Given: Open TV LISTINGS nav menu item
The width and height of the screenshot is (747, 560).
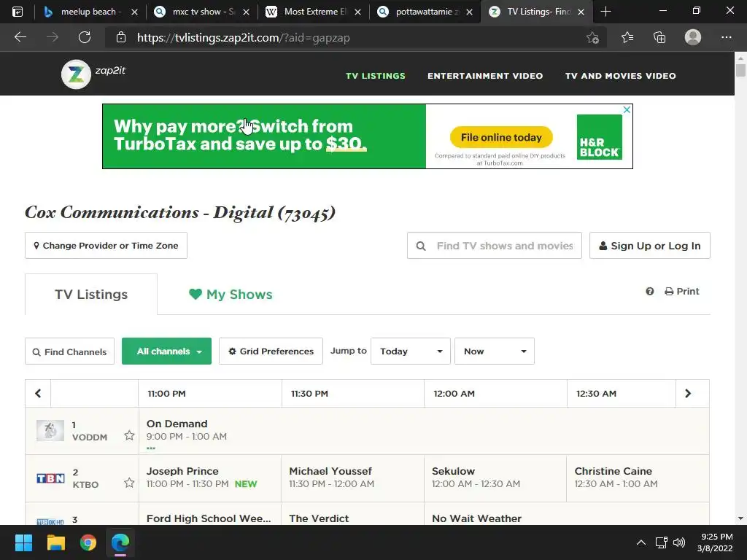Looking at the screenshot, I should click(376, 76).
